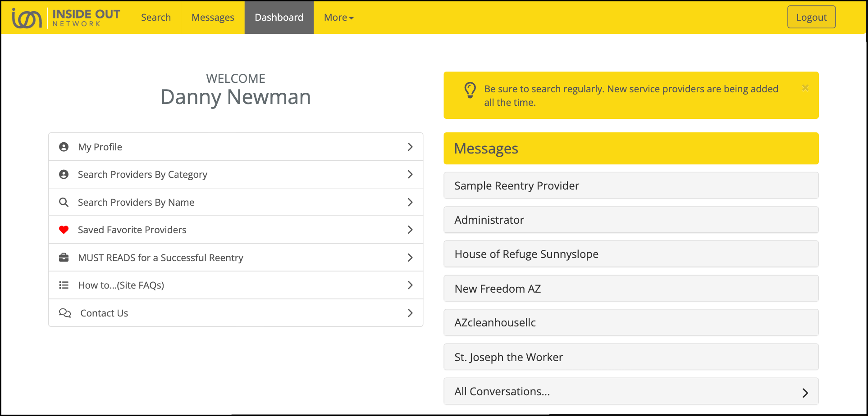Viewport: 868px width, 416px height.
Task: Click the My Profile person icon
Action: (x=64, y=147)
